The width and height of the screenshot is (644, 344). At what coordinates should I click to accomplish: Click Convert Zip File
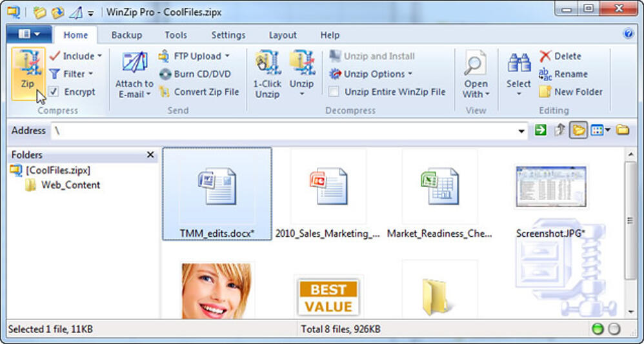point(199,92)
